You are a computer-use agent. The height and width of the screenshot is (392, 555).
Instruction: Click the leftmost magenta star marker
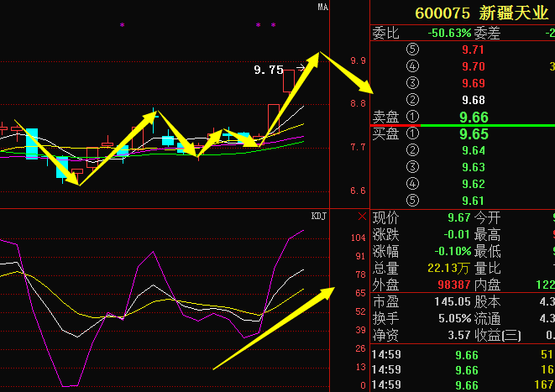click(x=122, y=26)
